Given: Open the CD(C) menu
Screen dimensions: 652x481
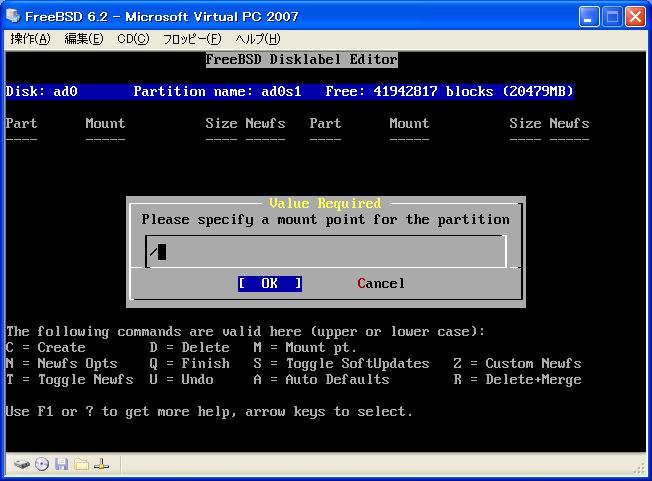Looking at the screenshot, I should click(x=133, y=39).
